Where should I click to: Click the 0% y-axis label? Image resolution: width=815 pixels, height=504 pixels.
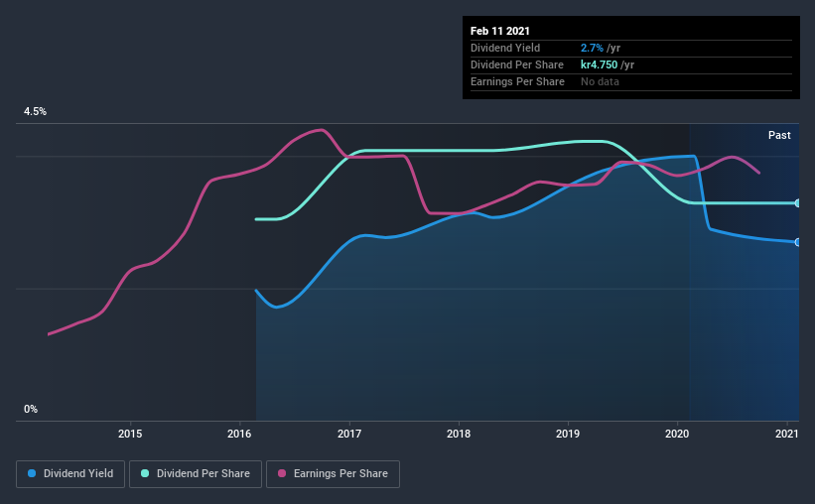click(31, 410)
